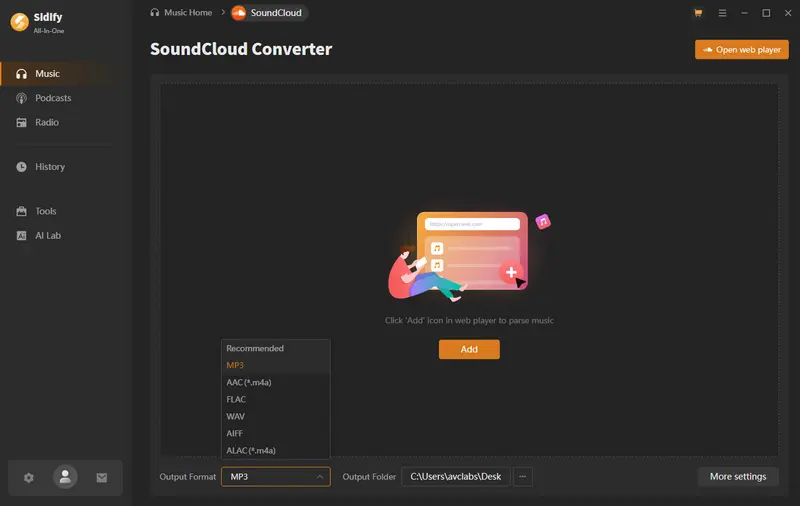Select MP3 from the format list
This screenshot has width=800, height=506.
(x=276, y=365)
